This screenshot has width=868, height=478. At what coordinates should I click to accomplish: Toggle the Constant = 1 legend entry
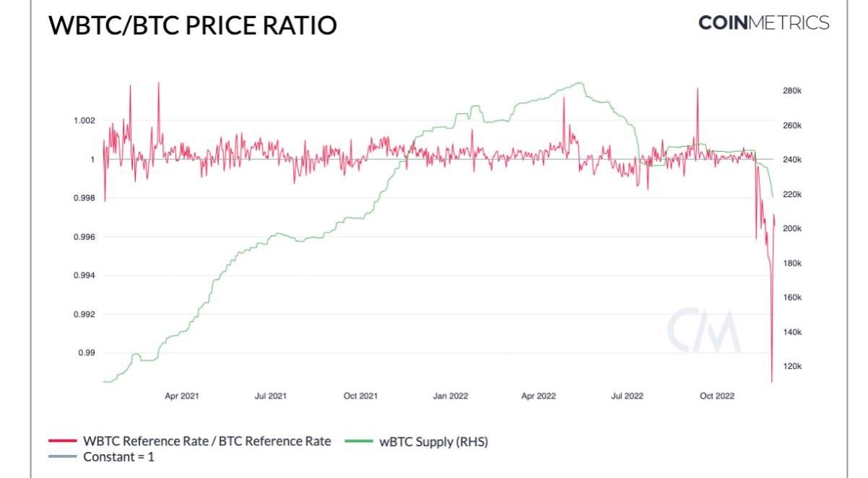click(118, 457)
